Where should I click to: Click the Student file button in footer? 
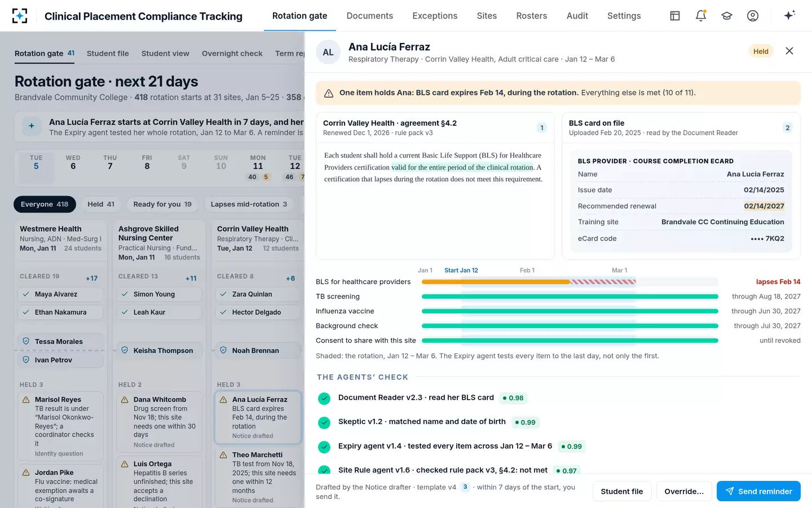pos(622,491)
